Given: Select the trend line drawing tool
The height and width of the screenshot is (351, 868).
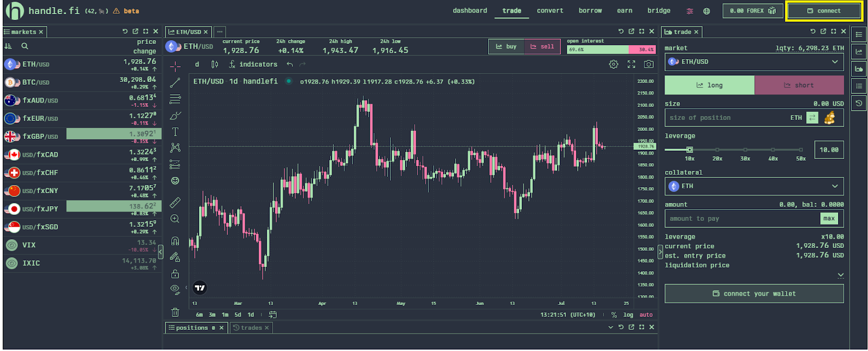Looking at the screenshot, I should pos(175,83).
